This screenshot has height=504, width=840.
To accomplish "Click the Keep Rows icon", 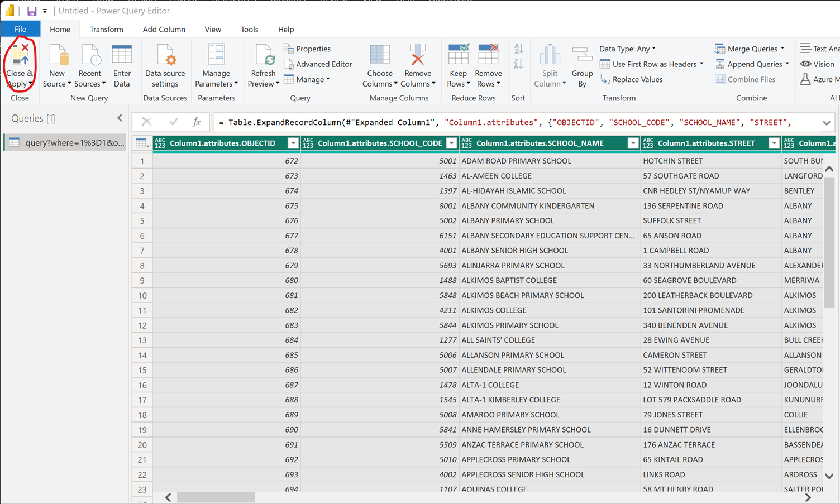I will [x=459, y=55].
